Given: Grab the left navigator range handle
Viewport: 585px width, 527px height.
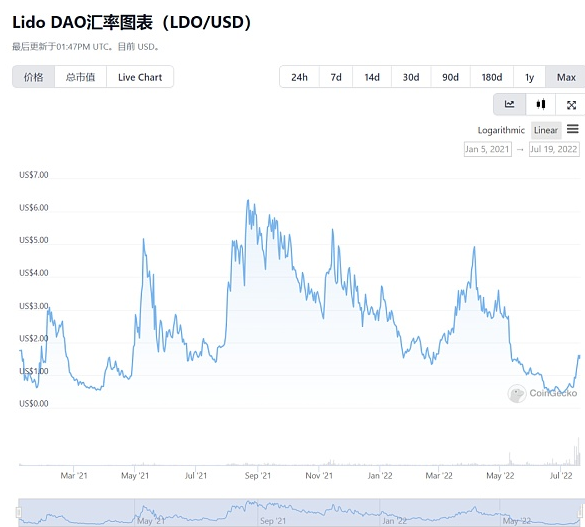Looking at the screenshot, I should pos(19,512).
